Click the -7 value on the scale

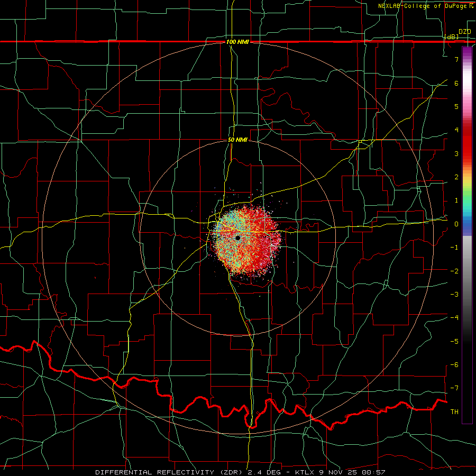click(x=454, y=388)
